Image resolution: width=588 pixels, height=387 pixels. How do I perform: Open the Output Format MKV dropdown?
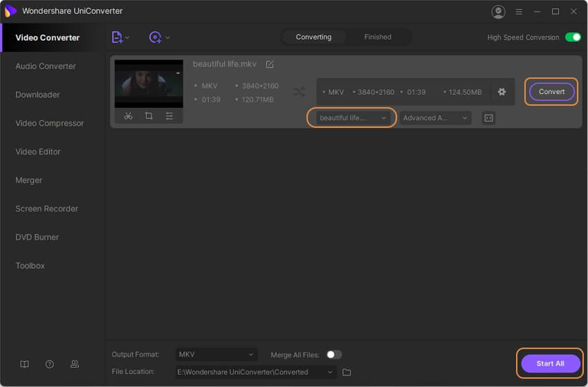[x=216, y=355]
